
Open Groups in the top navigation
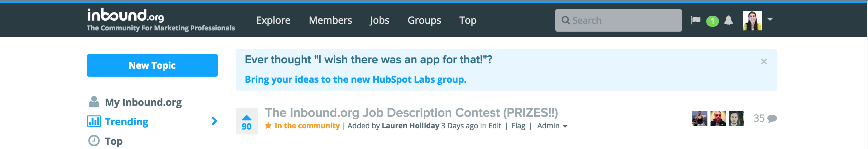point(424,20)
